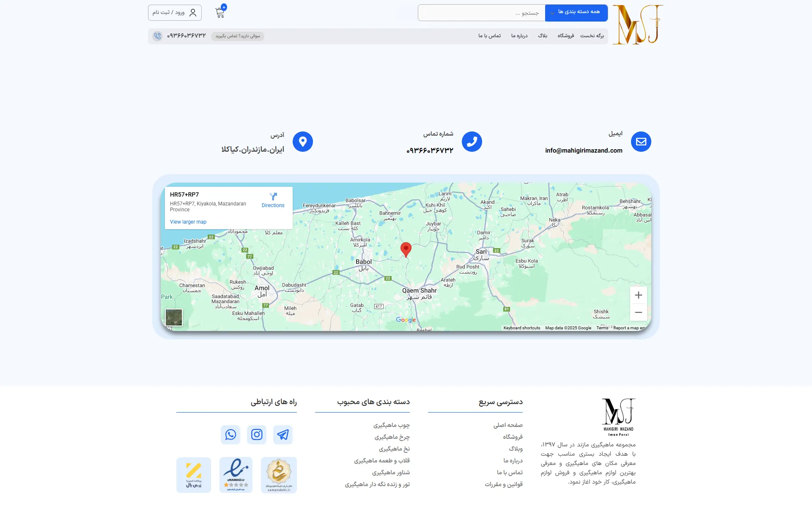
Task: Click the phone icon beside the header number
Action: (x=157, y=36)
